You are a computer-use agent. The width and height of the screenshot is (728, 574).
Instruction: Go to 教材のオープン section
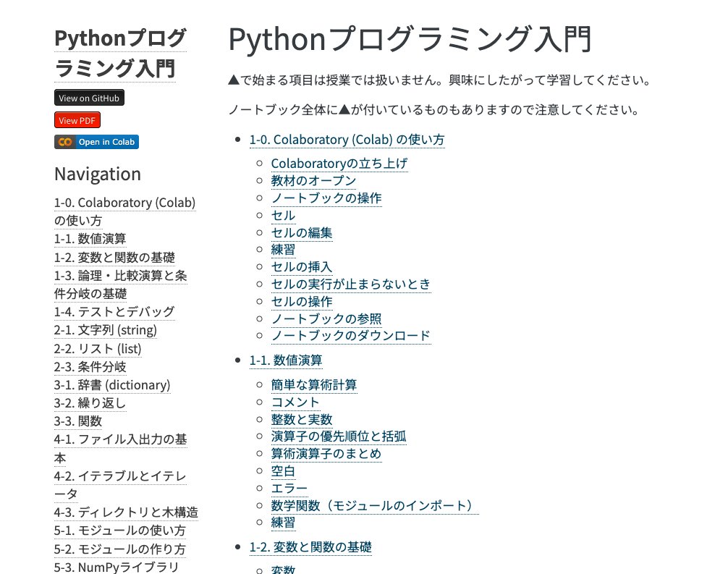(313, 181)
